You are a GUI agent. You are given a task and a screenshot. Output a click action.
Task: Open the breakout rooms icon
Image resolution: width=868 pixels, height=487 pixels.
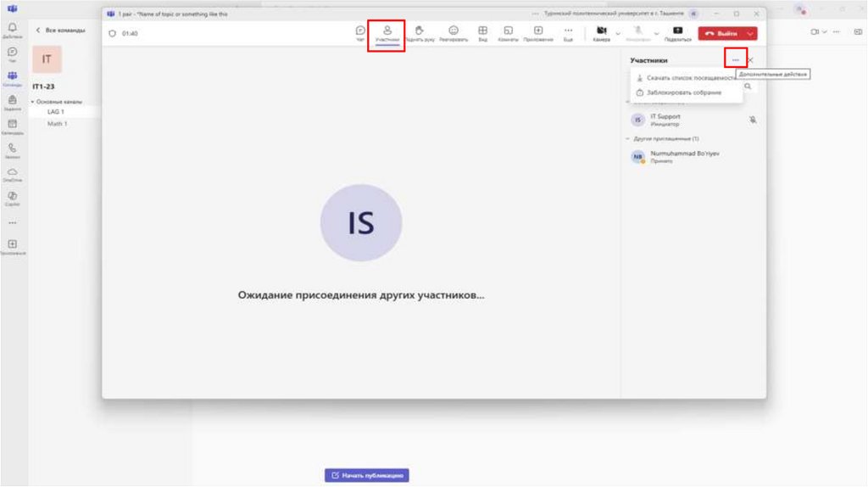509,33
